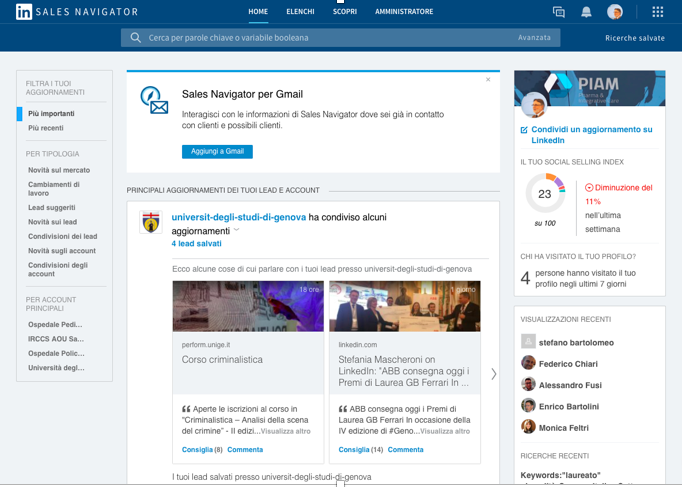Select Novità sui lead filter

pos(53,222)
